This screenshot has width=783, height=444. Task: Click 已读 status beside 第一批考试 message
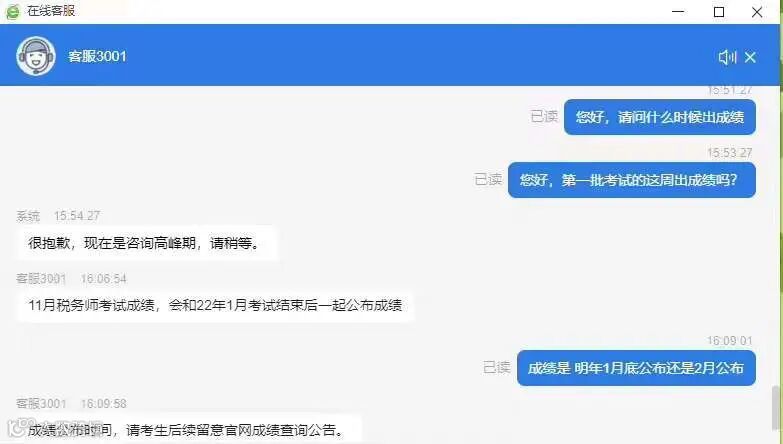pyautogui.click(x=488, y=179)
